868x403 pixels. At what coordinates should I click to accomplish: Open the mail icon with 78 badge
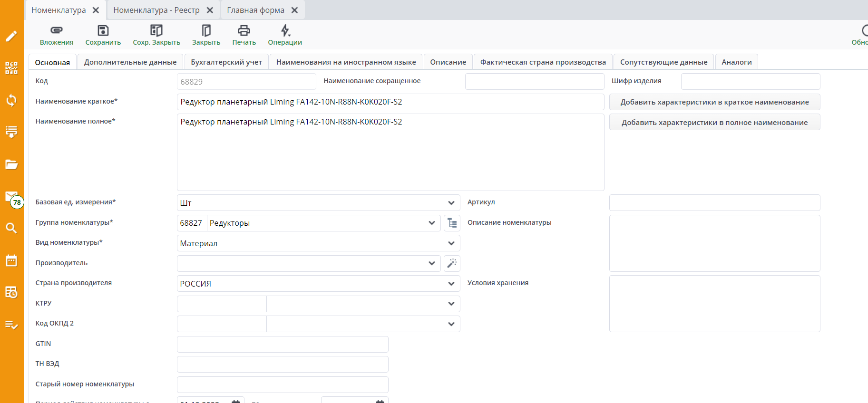[12, 197]
